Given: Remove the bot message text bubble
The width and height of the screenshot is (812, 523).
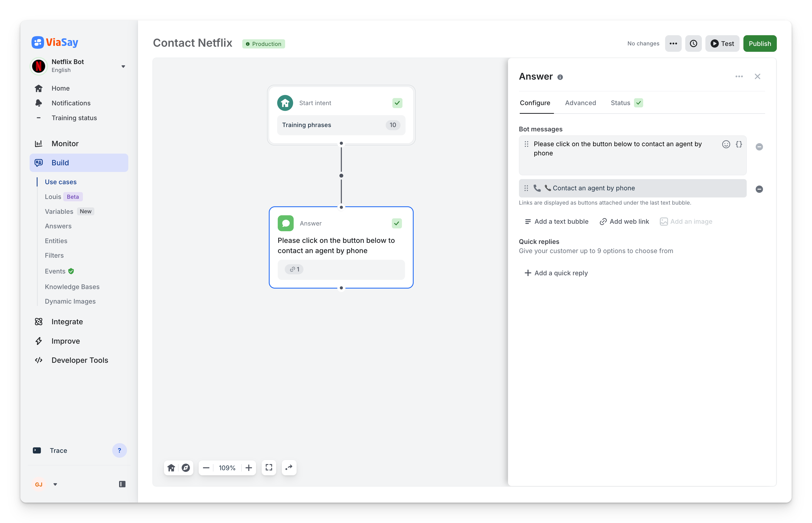Looking at the screenshot, I should tap(759, 147).
